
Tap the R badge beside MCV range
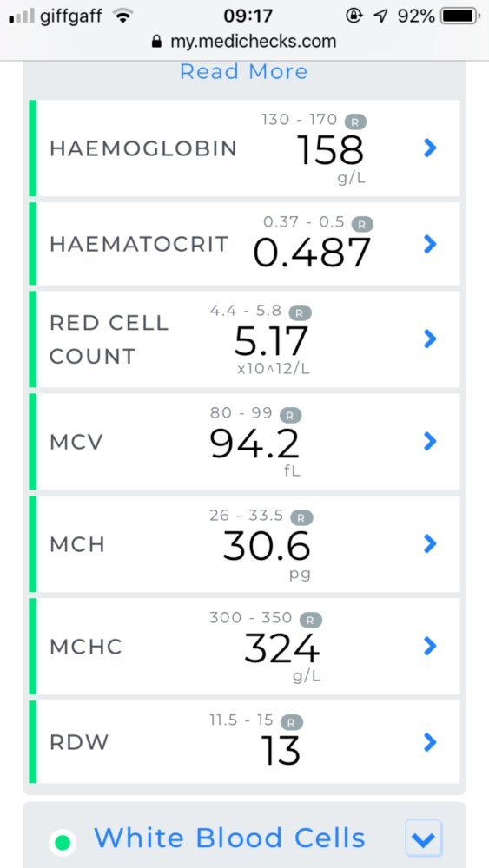(290, 415)
